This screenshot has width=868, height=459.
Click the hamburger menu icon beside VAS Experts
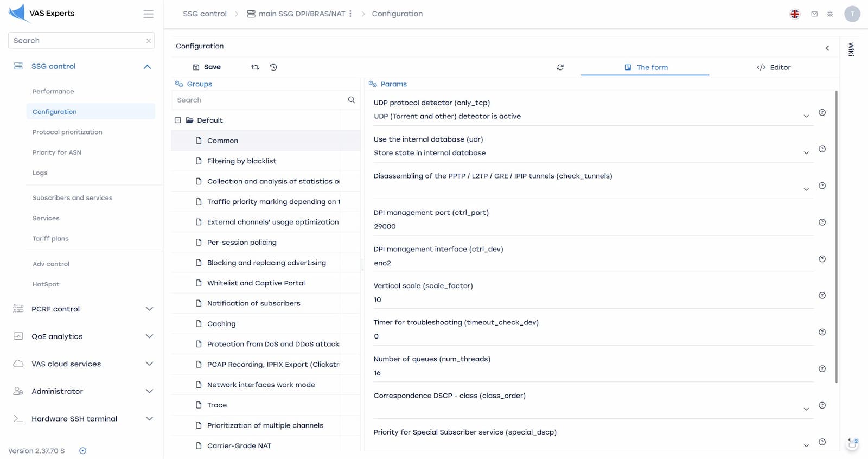pos(148,14)
